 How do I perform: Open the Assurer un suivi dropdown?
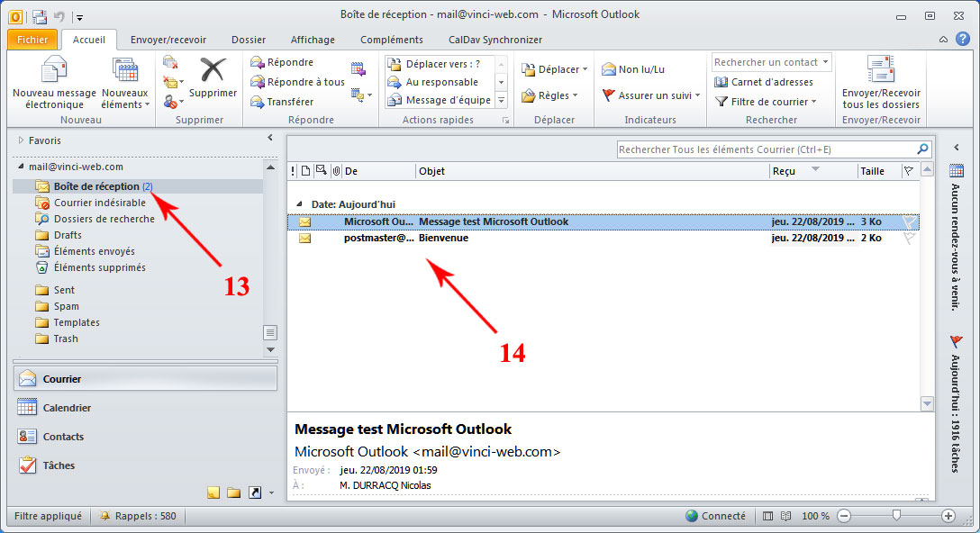pyautogui.click(x=650, y=95)
